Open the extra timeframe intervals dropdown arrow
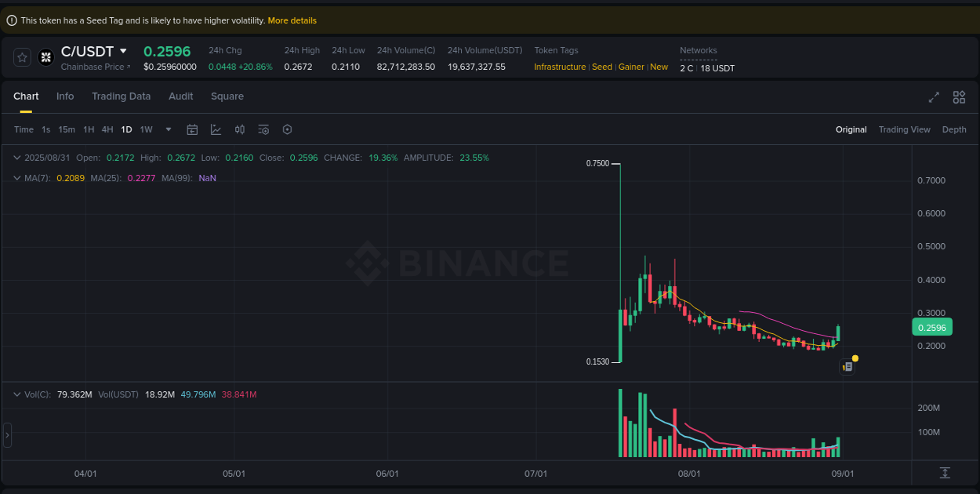The height and width of the screenshot is (494, 980). [167, 129]
